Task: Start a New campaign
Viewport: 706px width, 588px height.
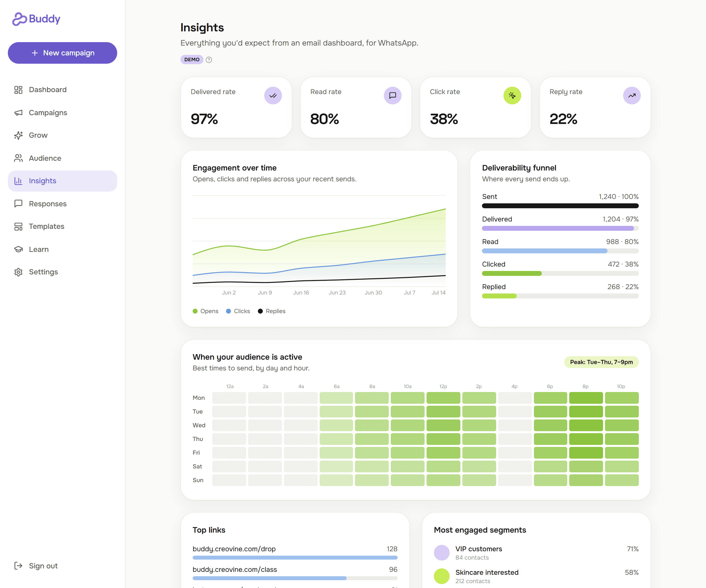Action: (63, 53)
